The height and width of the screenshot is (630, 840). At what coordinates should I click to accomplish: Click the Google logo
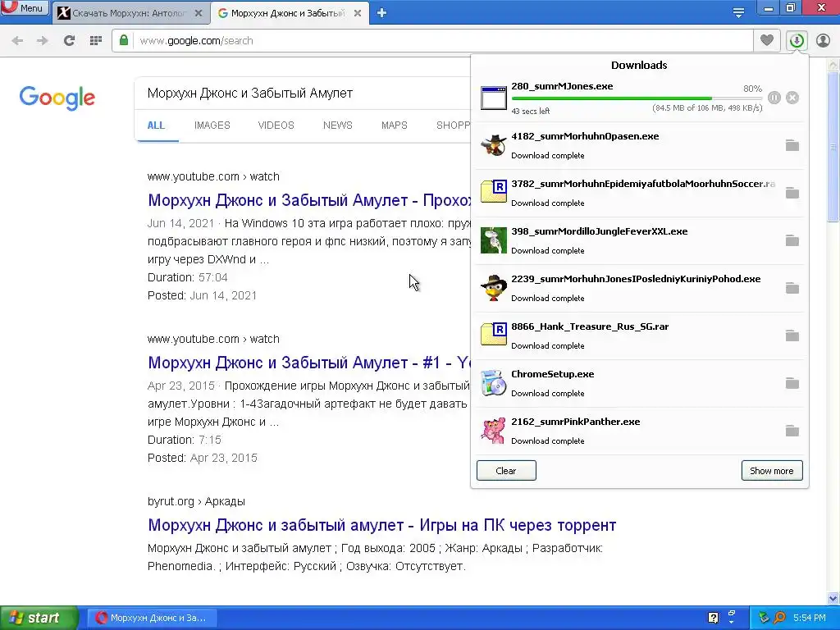point(57,98)
